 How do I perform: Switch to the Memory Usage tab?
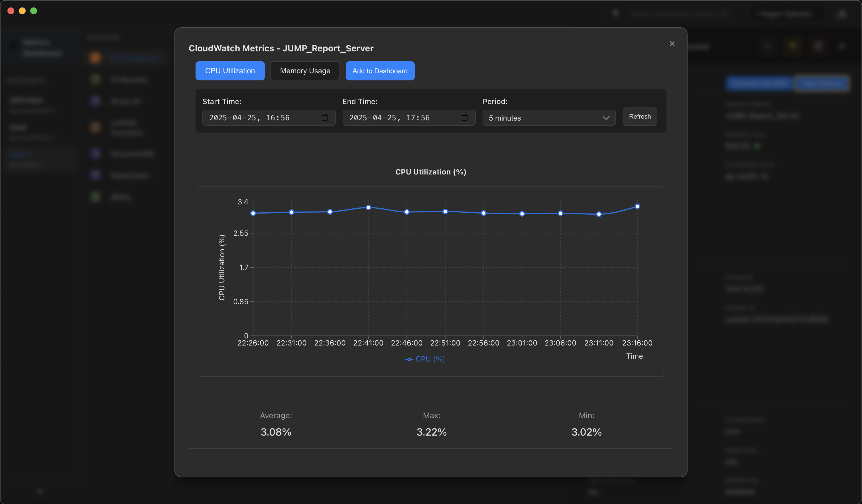[305, 71]
